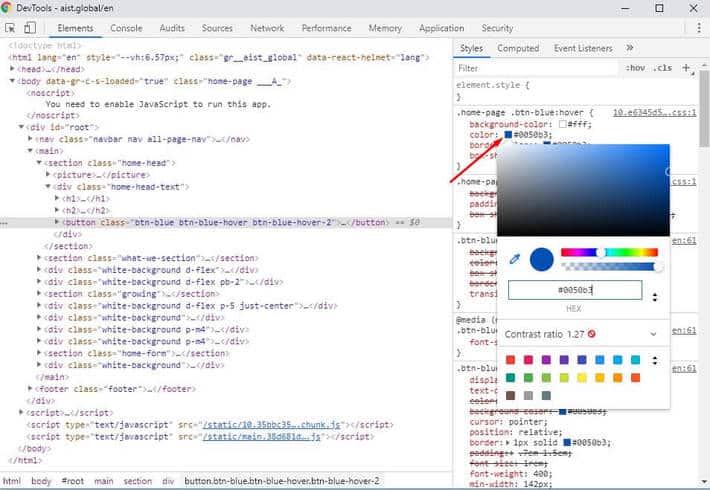Viewport: 710px width, 490px height.
Task: Click the saturation-brightness color field
Action: pyautogui.click(x=583, y=190)
